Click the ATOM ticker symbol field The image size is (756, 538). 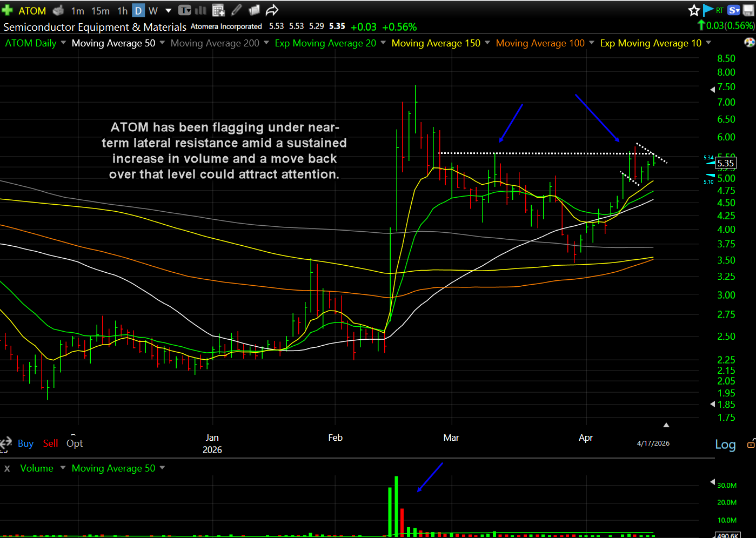pyautogui.click(x=32, y=10)
